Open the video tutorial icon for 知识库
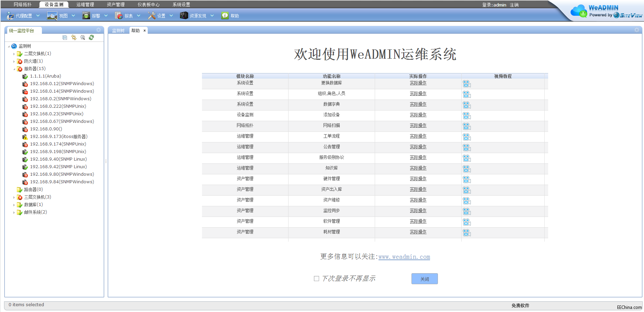 tap(466, 169)
